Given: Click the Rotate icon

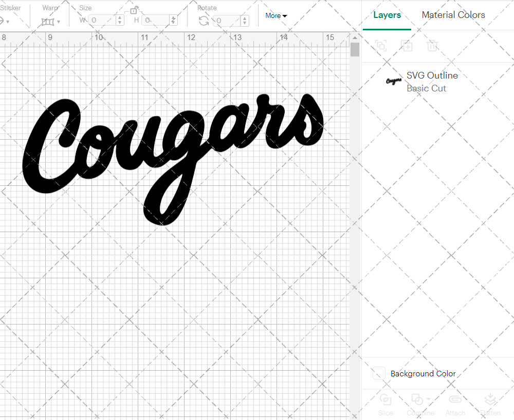Looking at the screenshot, I should (x=204, y=21).
